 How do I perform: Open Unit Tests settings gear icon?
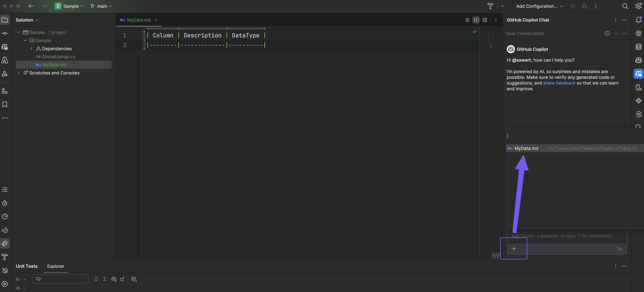[134, 279]
